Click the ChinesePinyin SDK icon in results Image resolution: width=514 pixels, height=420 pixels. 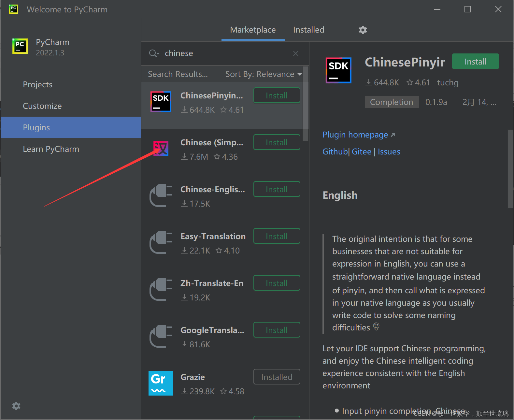pos(161,102)
